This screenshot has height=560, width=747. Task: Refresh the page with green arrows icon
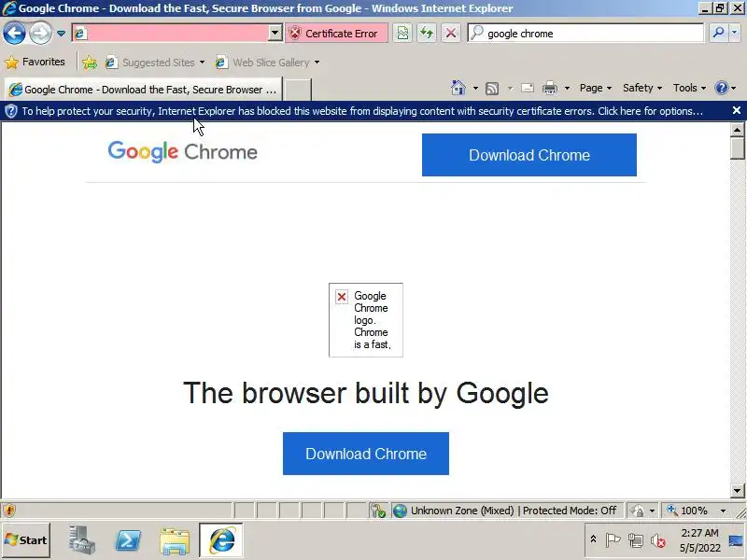[x=427, y=33]
